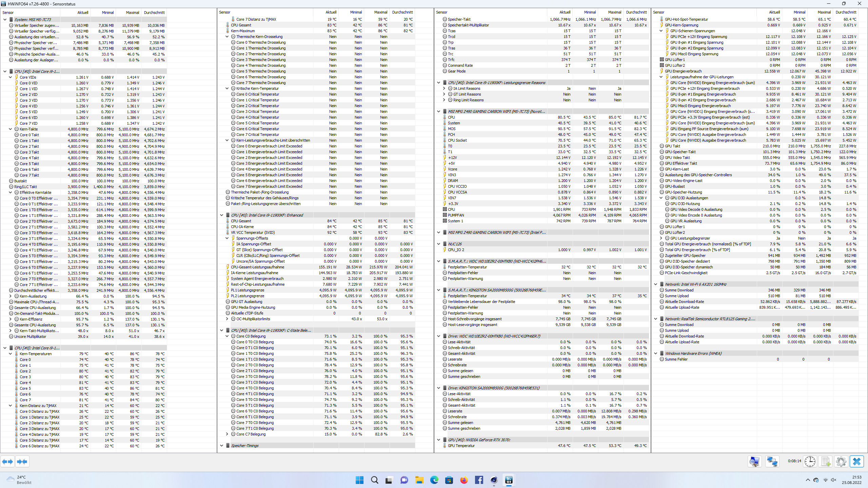
Task: Click the expand columns arrows button
Action: click(x=7, y=462)
